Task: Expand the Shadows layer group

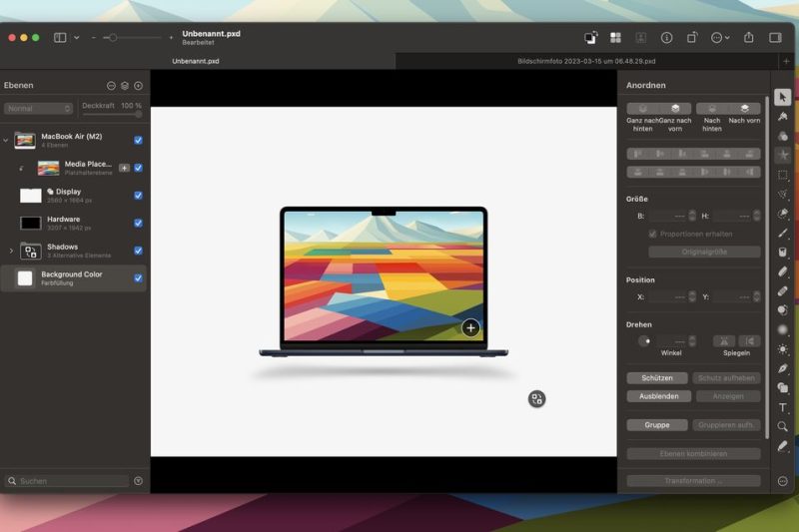Action: pos(11,251)
